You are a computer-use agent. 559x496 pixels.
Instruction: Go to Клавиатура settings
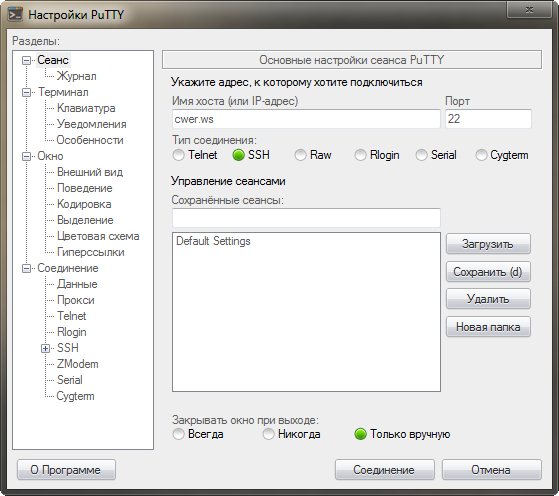pyautogui.click(x=86, y=108)
